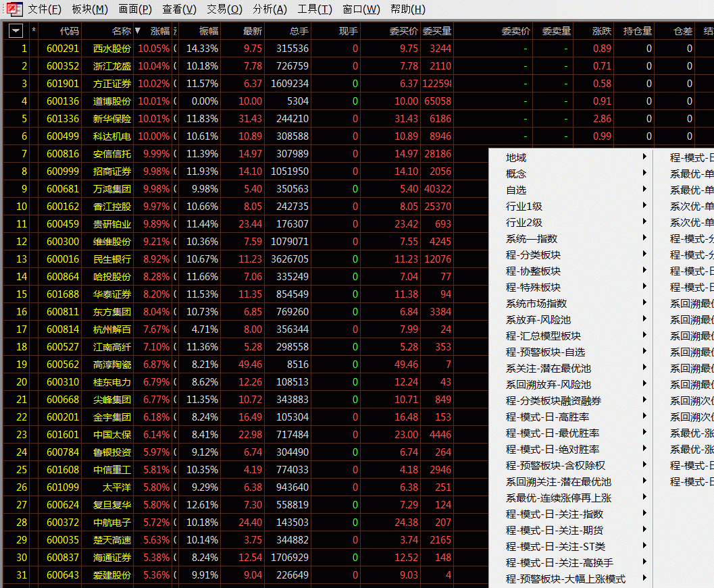The height and width of the screenshot is (588, 714).
Task: Expand the 程-分类板块 submenu
Action: [x=571, y=255]
